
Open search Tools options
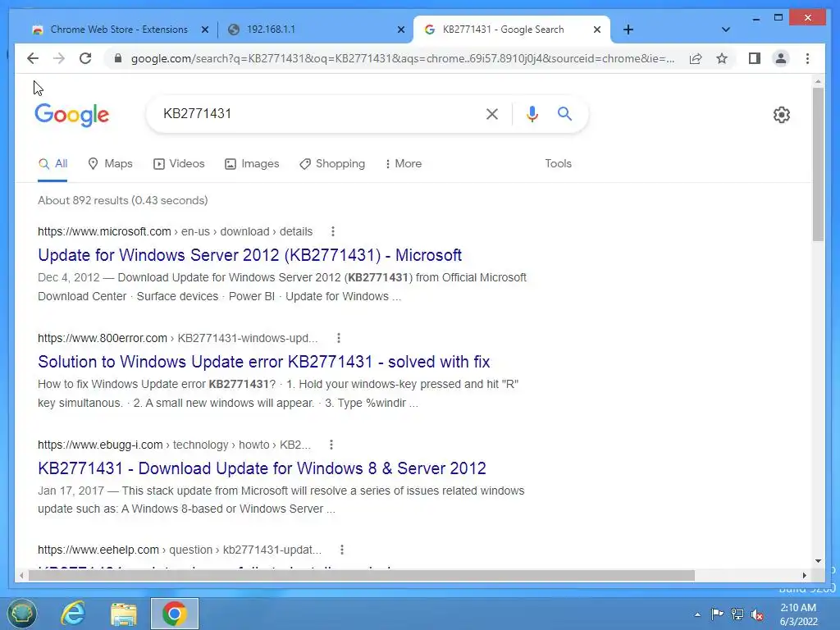click(558, 164)
